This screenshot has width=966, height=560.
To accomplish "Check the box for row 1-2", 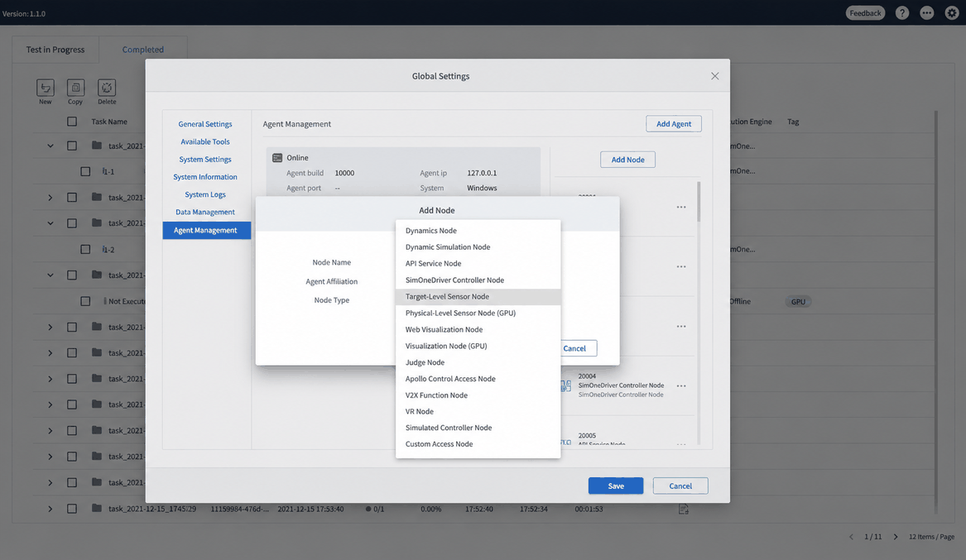I will [85, 249].
